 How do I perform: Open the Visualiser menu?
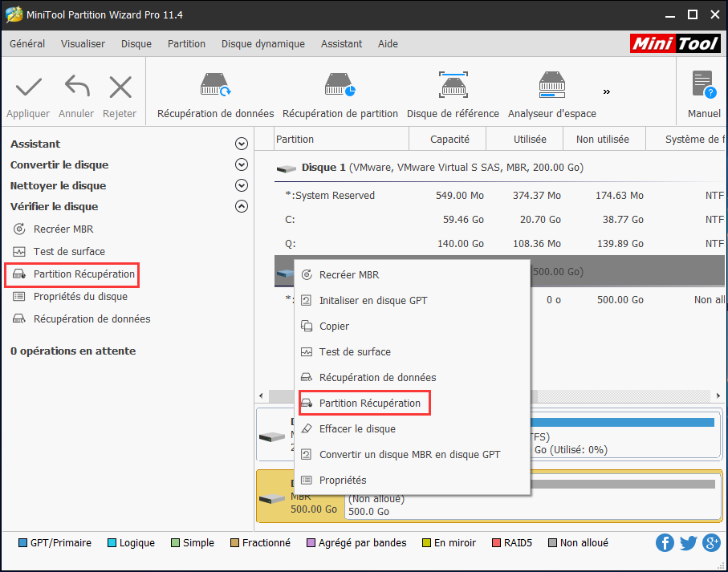tap(83, 43)
